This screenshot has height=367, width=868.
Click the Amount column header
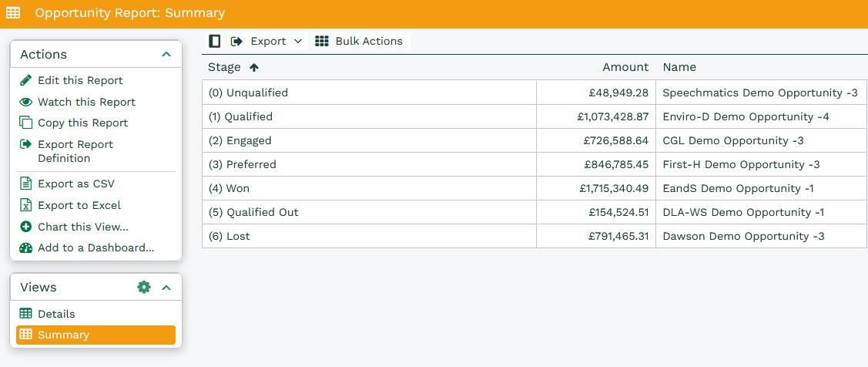tap(625, 67)
